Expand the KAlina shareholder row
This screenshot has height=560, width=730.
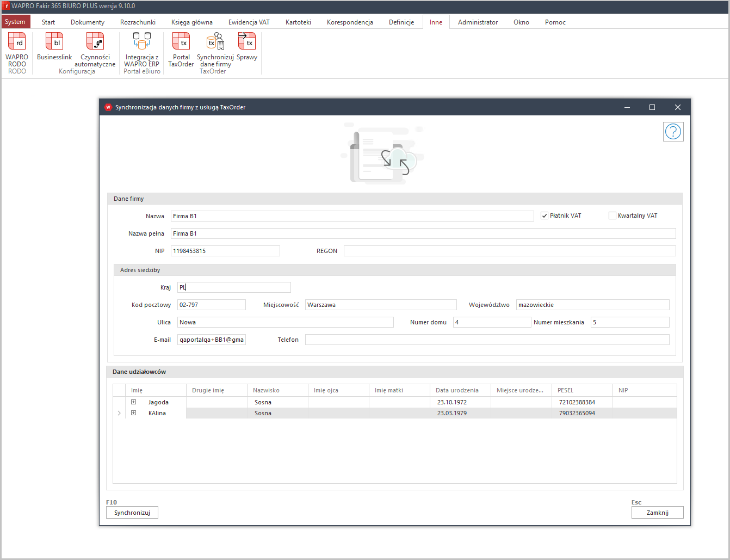[133, 413]
